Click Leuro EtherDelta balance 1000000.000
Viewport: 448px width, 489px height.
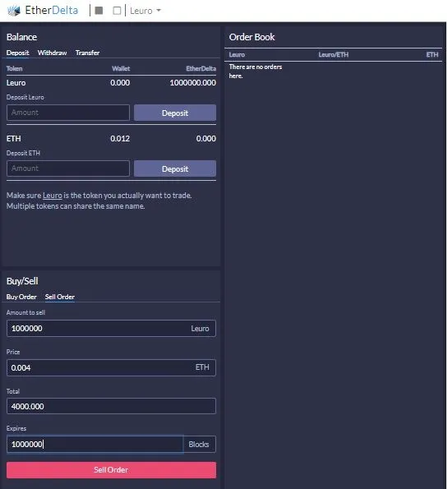point(193,83)
